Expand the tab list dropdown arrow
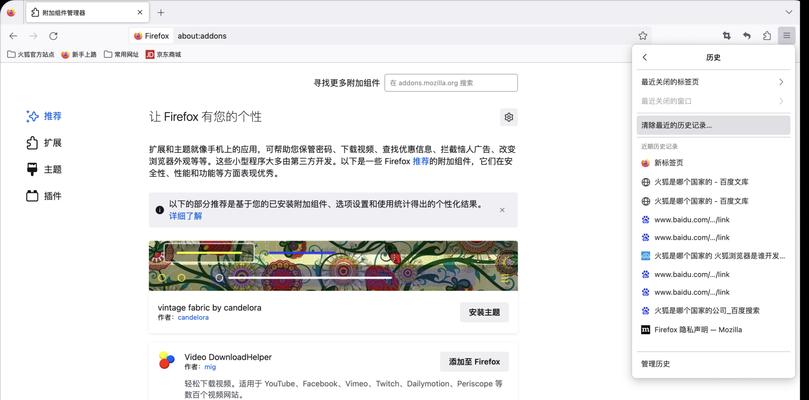 pos(789,12)
